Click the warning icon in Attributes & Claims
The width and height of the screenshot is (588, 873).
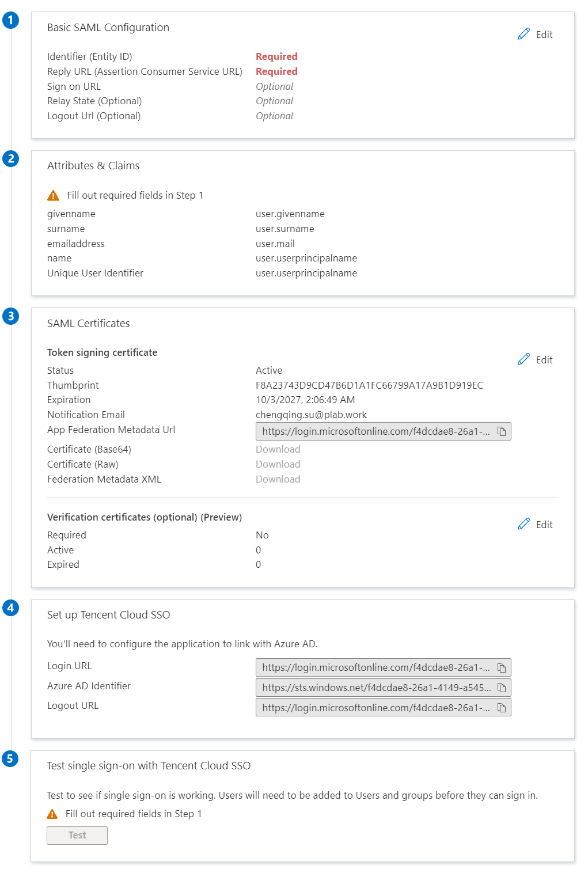click(x=52, y=195)
